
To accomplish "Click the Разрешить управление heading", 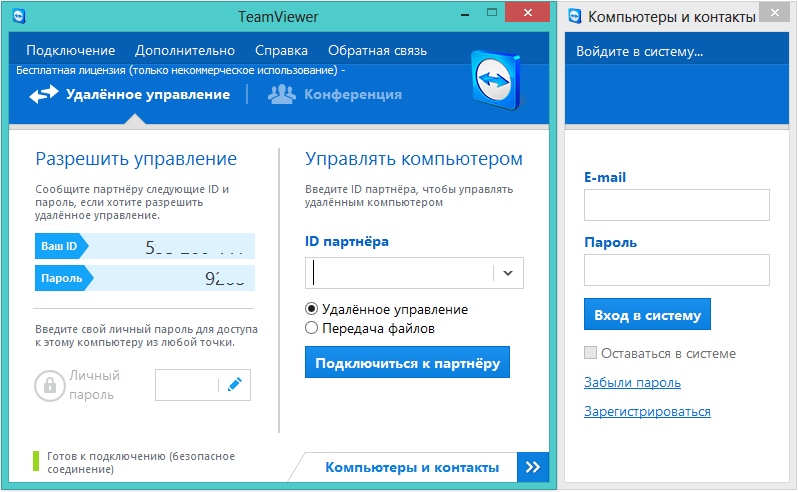I will pyautogui.click(x=136, y=159).
